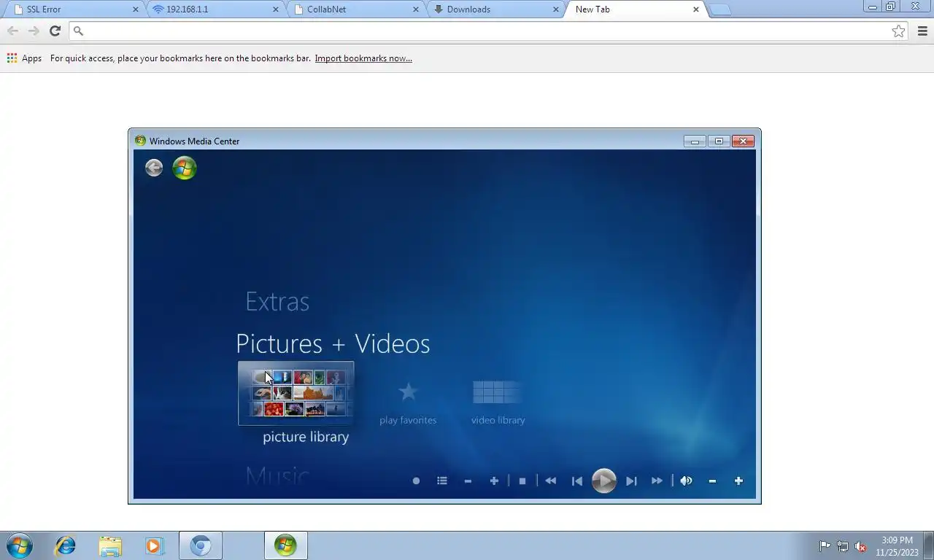Click the Play button

coord(604,481)
